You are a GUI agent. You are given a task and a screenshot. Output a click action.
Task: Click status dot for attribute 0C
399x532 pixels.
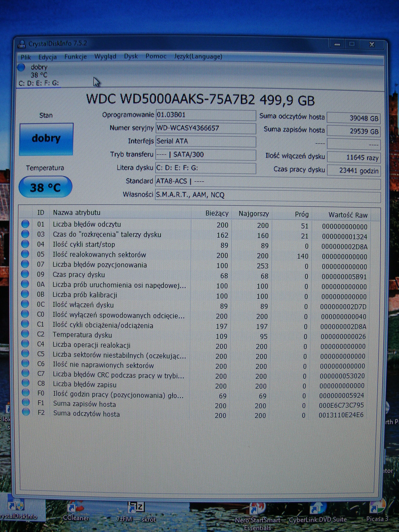click(25, 304)
